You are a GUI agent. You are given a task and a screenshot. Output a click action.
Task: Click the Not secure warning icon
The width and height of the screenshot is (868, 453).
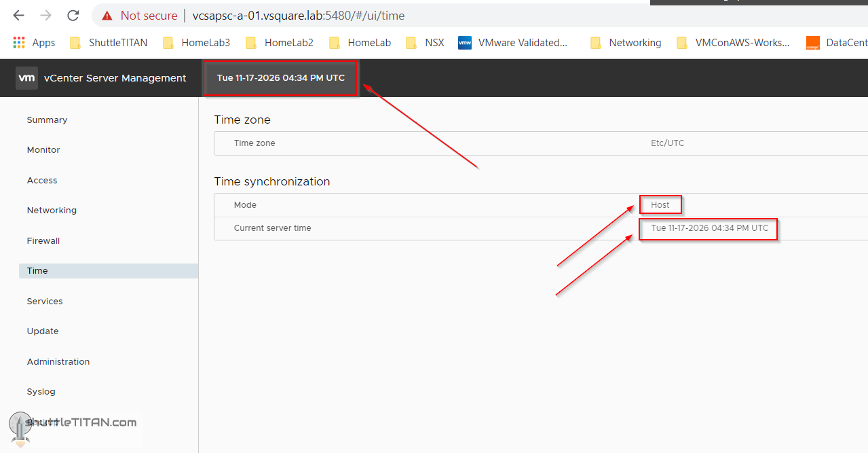tap(107, 15)
